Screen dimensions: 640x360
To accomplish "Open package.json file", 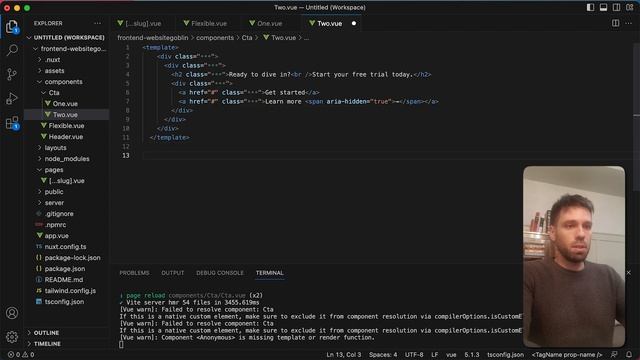I will [x=66, y=269].
